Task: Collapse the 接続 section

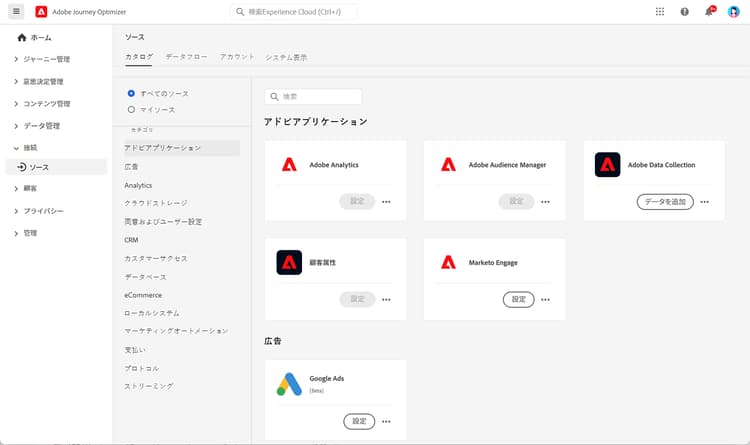Action: point(16,148)
